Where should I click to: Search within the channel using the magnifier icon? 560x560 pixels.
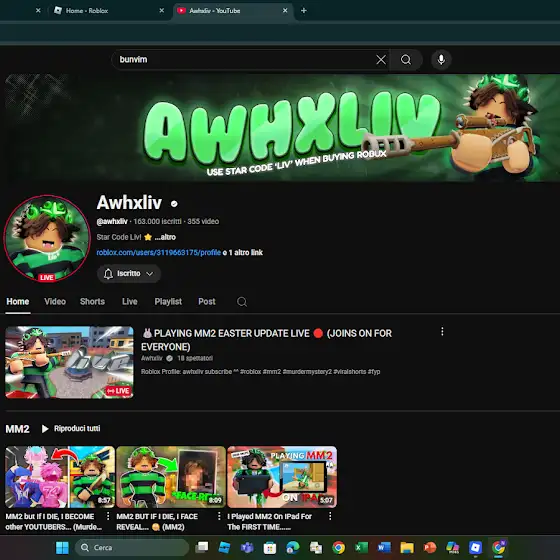[242, 302]
